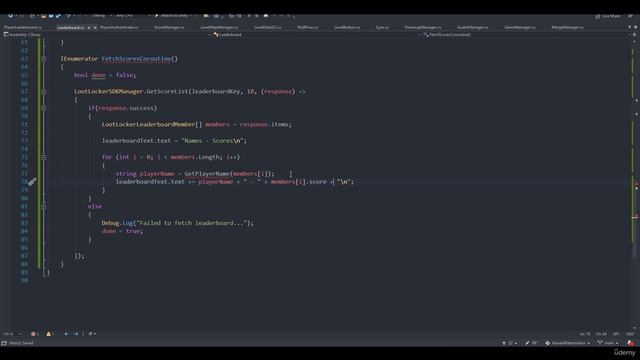
Task: Click the yellow warning count indicator
Action: pyautogui.click(x=50, y=334)
